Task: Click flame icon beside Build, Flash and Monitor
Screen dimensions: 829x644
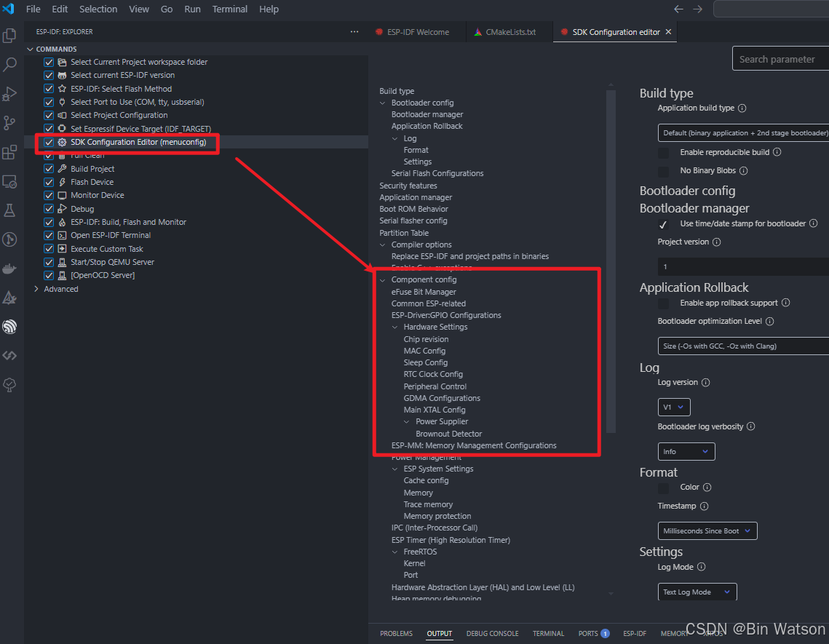Action: point(62,222)
